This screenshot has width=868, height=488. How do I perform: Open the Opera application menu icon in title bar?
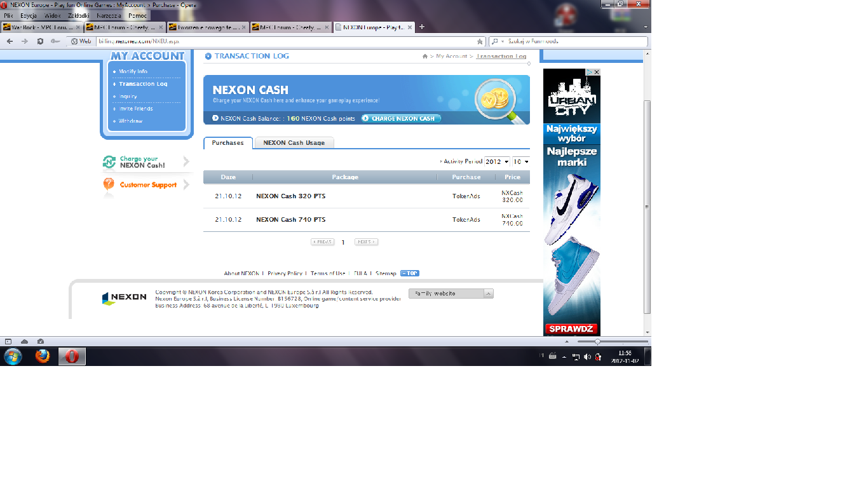tap(4, 4)
